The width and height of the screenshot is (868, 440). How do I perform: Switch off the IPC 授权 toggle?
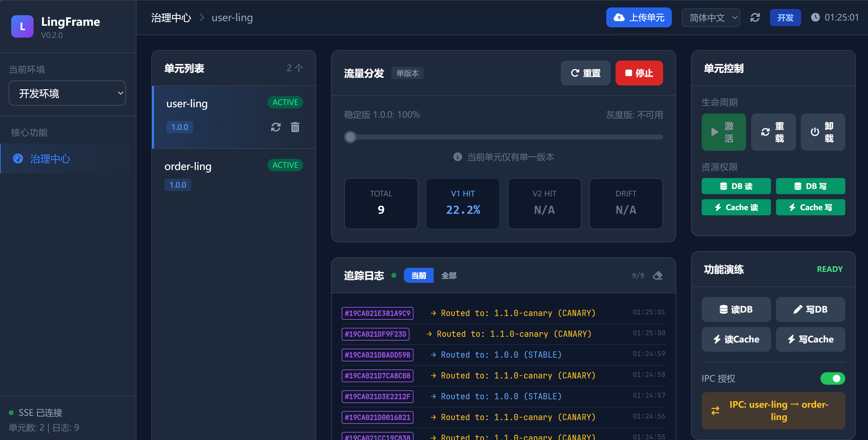point(832,378)
